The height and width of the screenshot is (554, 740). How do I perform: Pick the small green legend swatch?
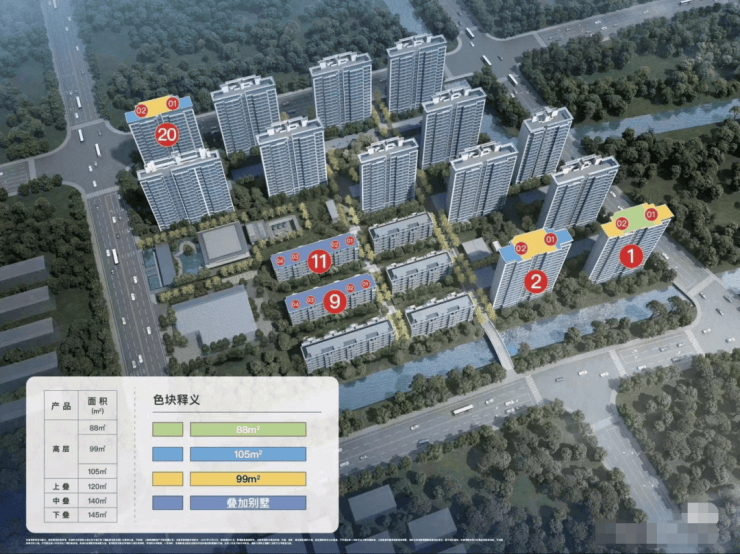tap(168, 429)
